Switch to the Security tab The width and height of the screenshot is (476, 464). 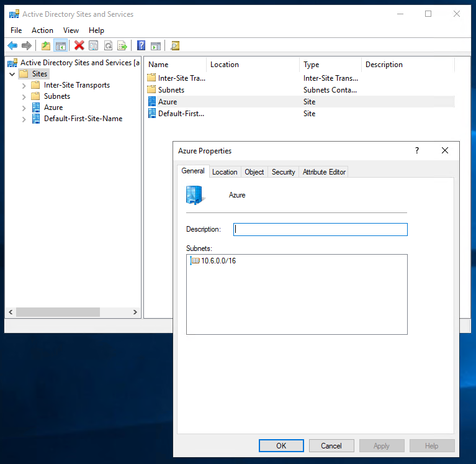pos(283,172)
